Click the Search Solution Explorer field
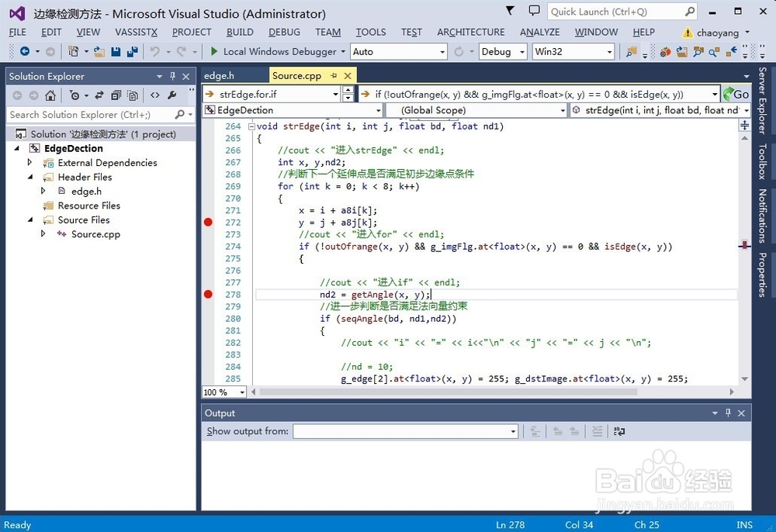 tap(100, 115)
